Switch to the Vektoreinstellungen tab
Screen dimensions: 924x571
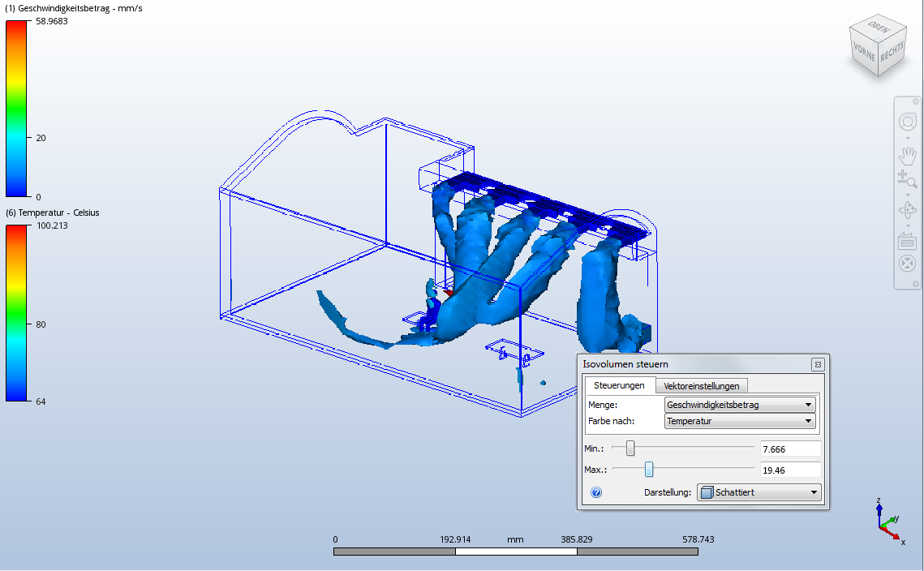[701, 386]
